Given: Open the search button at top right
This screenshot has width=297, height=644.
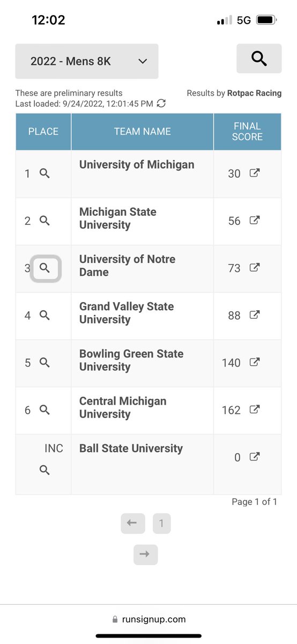Looking at the screenshot, I should click(x=259, y=58).
